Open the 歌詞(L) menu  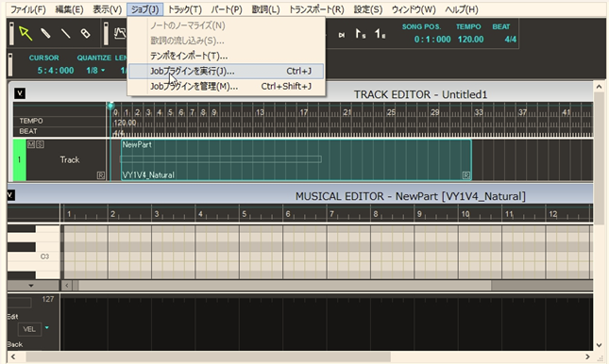(x=265, y=9)
